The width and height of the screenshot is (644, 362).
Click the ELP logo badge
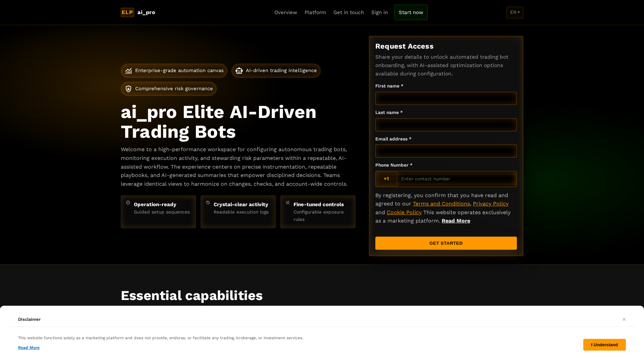127,12
